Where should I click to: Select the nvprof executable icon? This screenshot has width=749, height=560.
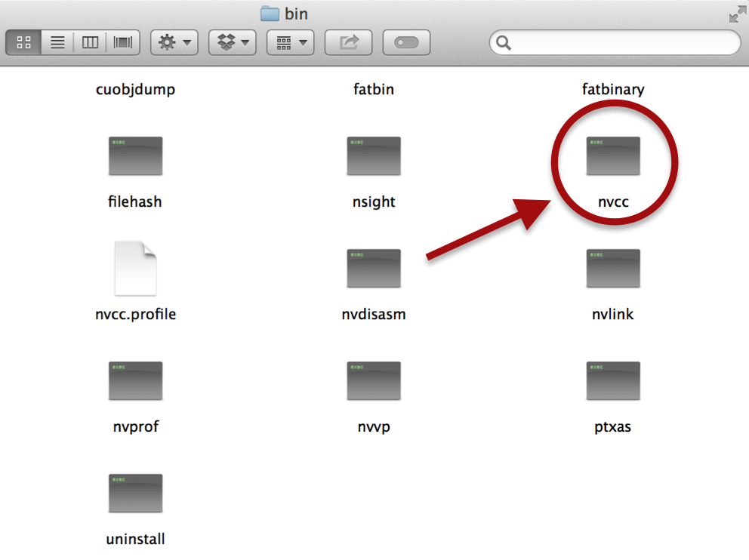(x=136, y=381)
